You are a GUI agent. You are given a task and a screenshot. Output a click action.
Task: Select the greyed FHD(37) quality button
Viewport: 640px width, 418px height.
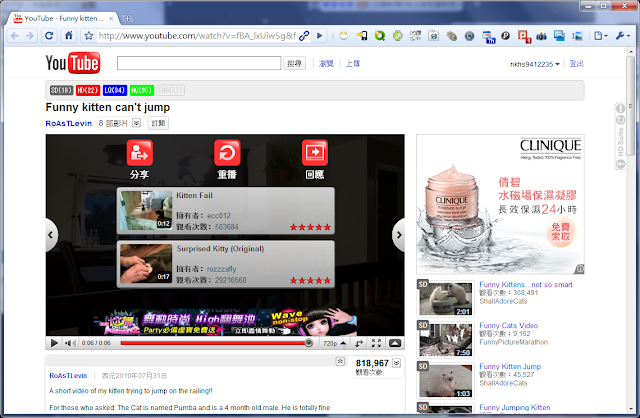pos(171,90)
